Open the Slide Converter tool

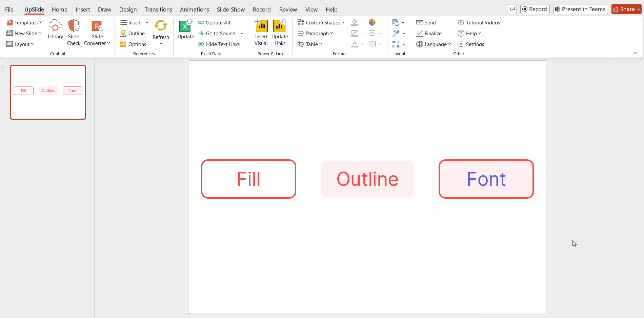pyautogui.click(x=97, y=33)
